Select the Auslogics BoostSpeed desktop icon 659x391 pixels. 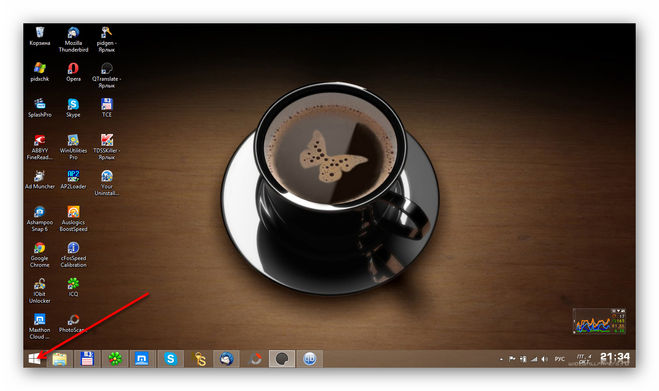coord(73,219)
